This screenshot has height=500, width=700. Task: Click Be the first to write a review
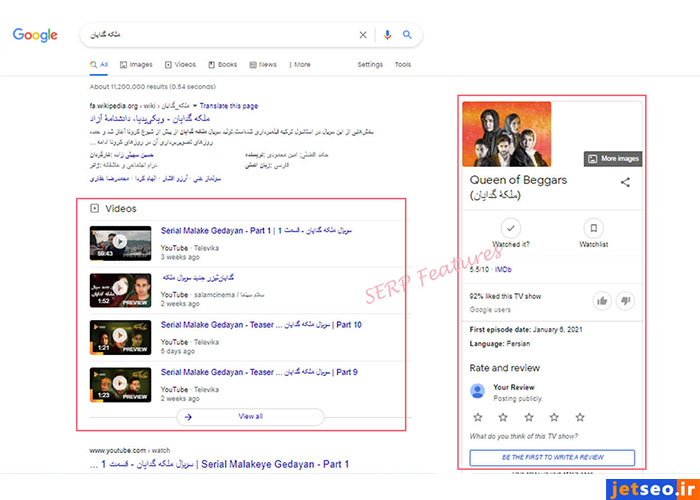(552, 458)
